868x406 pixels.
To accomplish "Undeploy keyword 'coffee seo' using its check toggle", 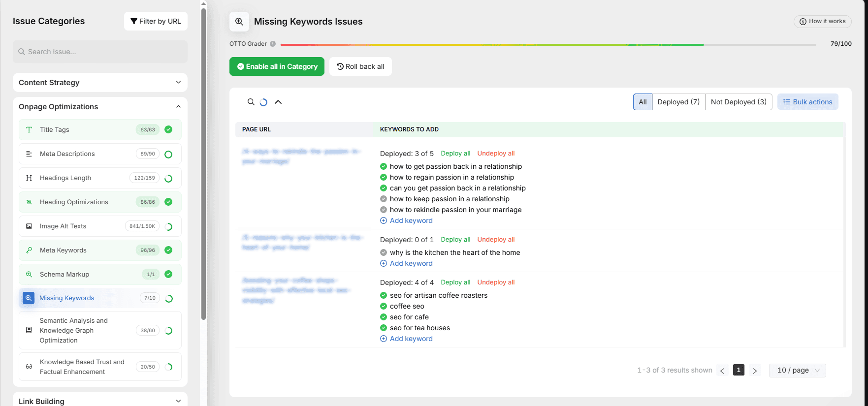I will (384, 306).
